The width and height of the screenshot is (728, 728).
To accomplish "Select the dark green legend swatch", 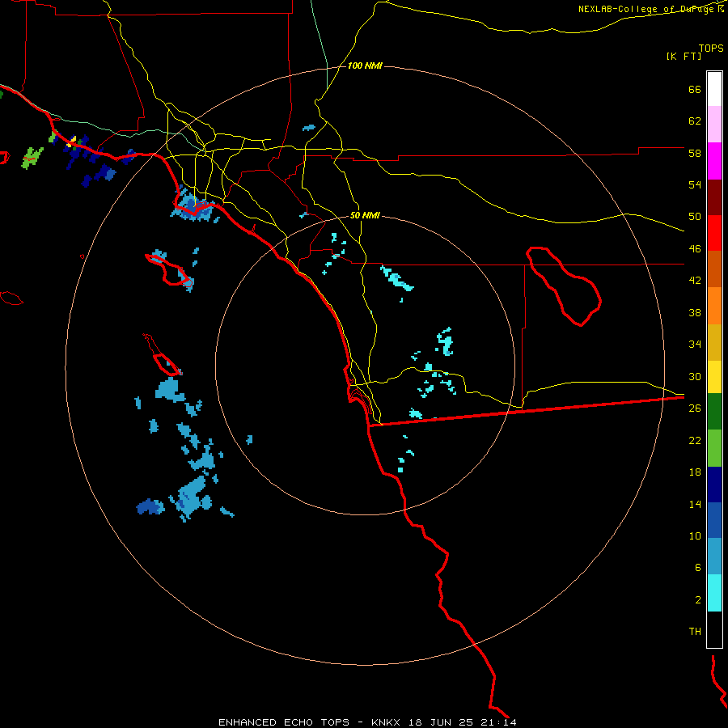I will pyautogui.click(x=714, y=412).
